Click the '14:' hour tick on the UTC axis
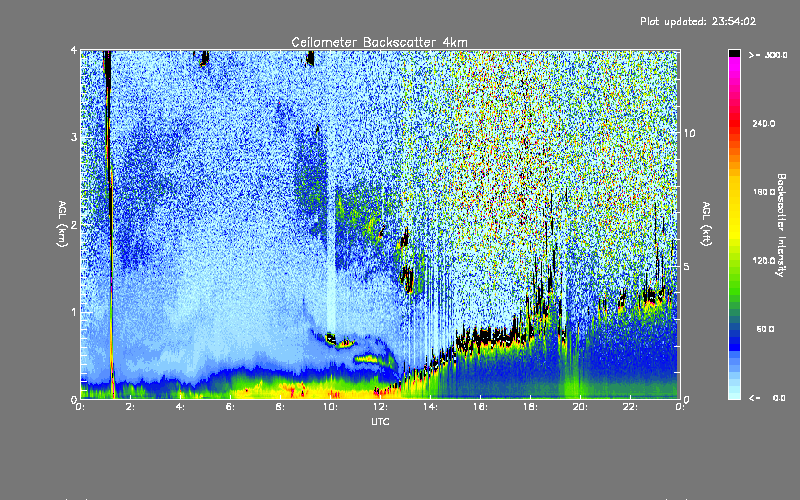 (430, 407)
